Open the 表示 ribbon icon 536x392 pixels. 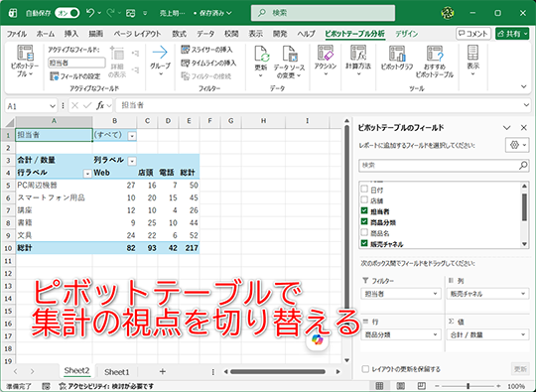coord(473,53)
